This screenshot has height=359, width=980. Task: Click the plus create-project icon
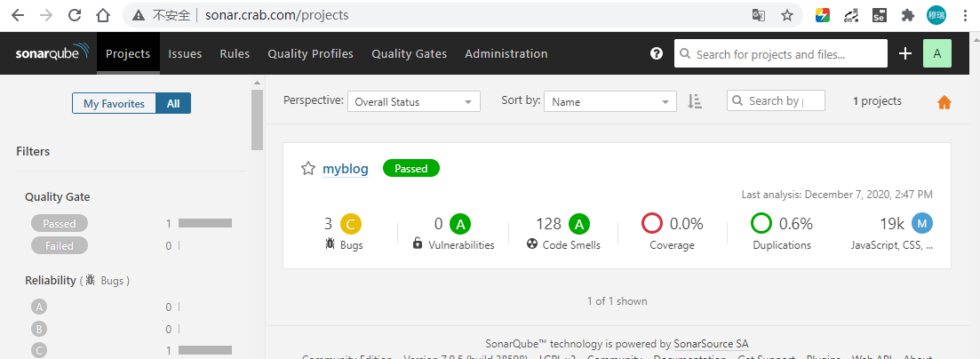tap(905, 54)
